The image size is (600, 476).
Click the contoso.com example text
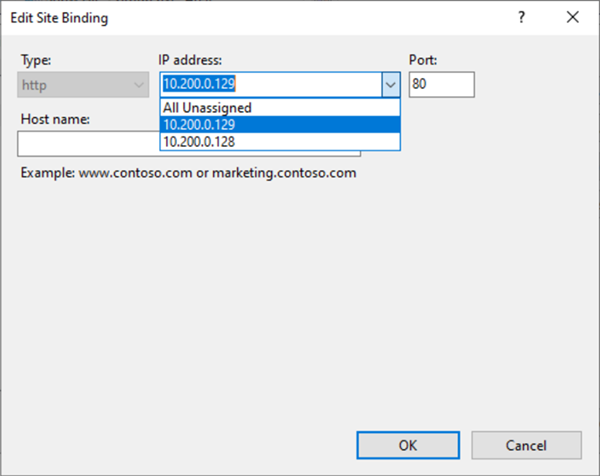click(188, 172)
